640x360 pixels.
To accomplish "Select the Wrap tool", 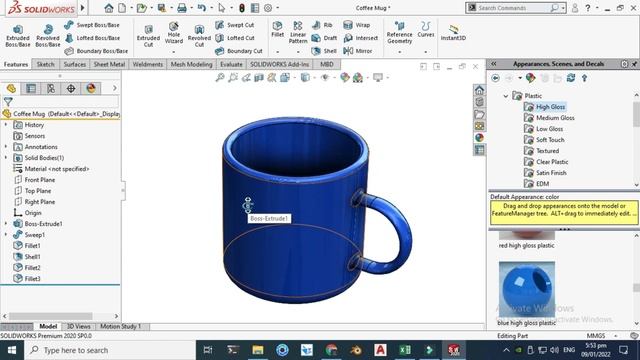I will 356,25.
